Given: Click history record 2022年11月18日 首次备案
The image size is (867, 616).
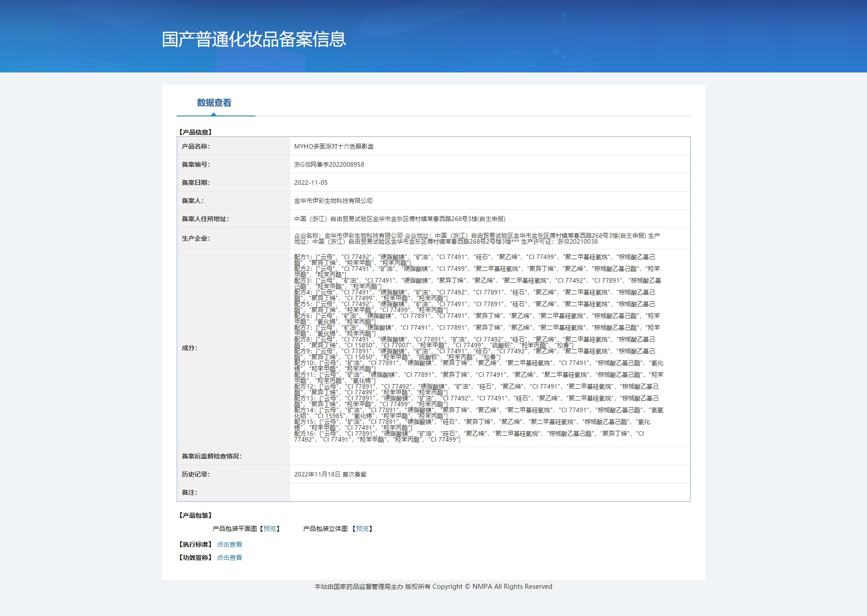Looking at the screenshot, I should (330, 474).
